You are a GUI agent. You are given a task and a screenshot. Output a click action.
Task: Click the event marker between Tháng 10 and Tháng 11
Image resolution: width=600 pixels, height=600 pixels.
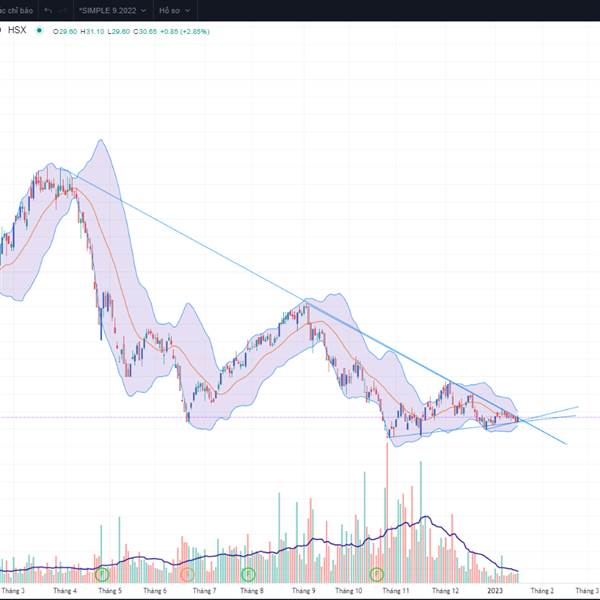[377, 574]
